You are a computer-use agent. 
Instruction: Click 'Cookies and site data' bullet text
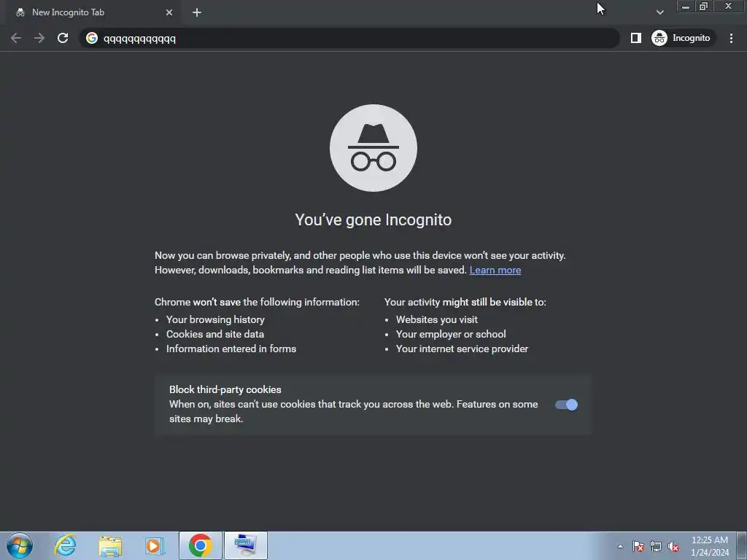(215, 334)
